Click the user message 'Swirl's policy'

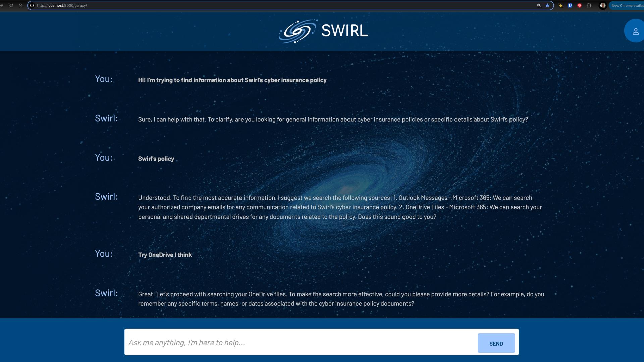point(156,159)
